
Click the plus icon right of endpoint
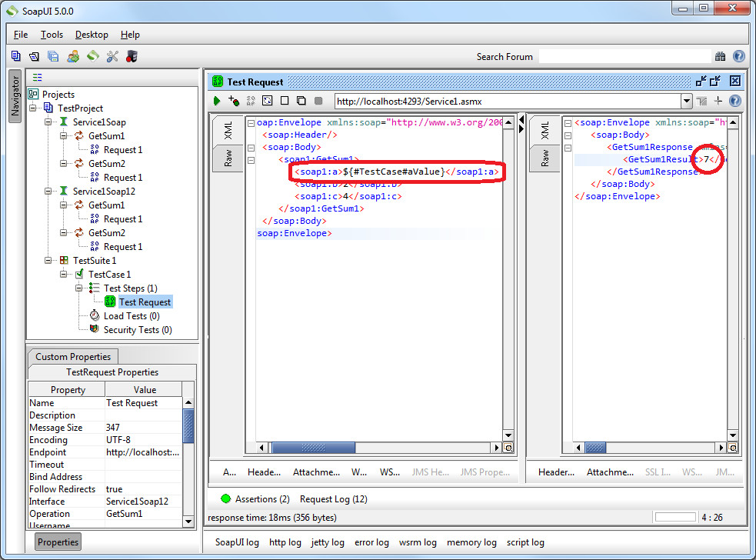pos(718,101)
